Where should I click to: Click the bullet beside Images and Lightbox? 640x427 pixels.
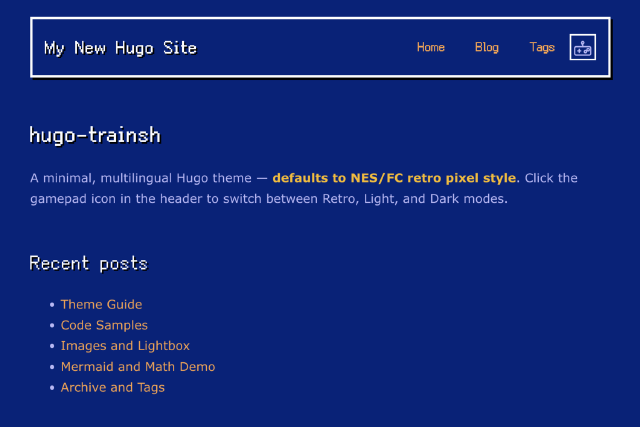[x=51, y=347]
